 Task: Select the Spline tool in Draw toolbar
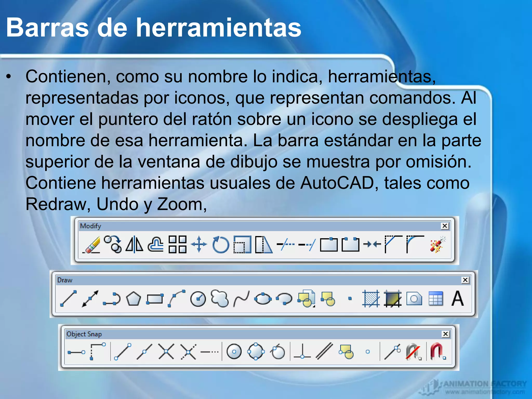point(241,298)
